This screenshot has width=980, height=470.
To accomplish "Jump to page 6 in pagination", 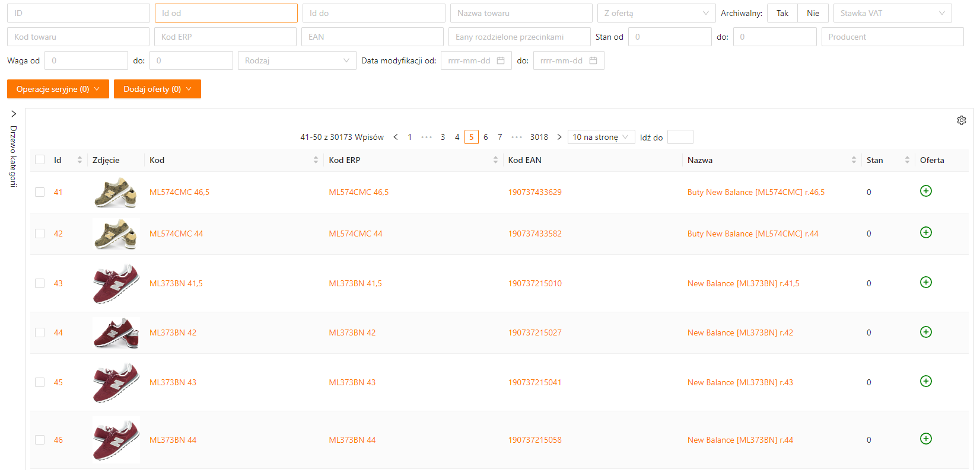I will point(485,137).
